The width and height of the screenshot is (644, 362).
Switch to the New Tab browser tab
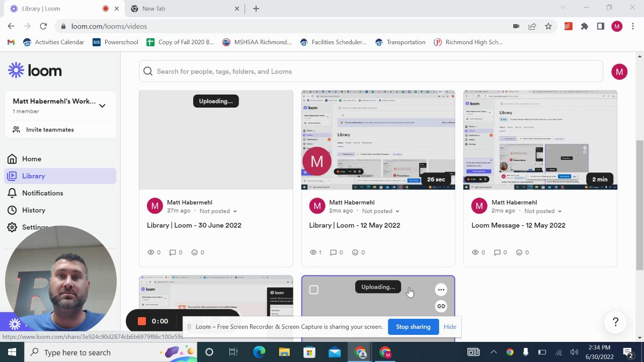185,9
